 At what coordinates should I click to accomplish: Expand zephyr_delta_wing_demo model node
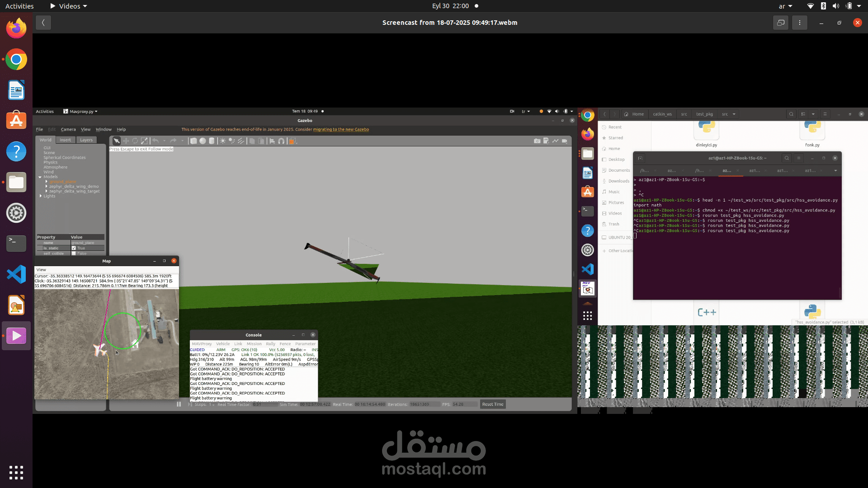point(46,187)
